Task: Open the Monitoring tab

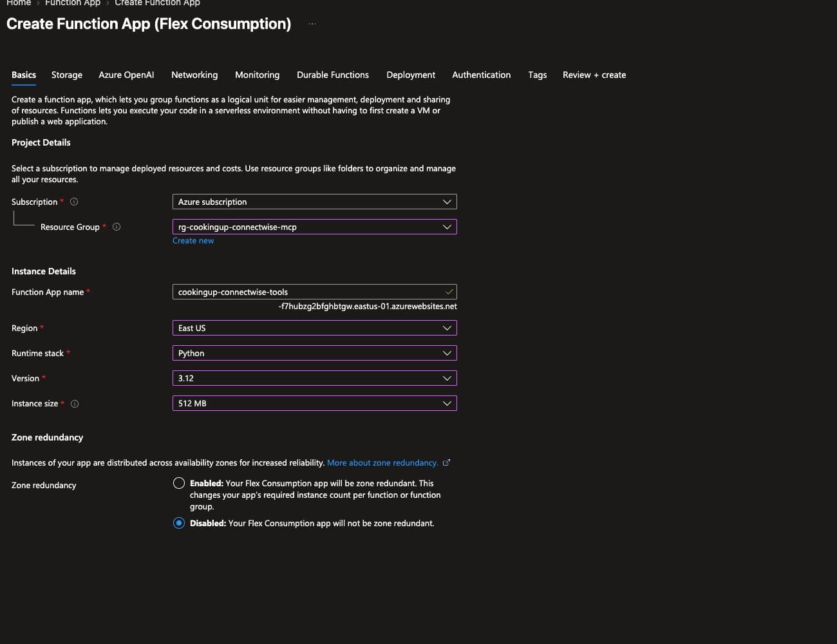Action: [x=258, y=75]
